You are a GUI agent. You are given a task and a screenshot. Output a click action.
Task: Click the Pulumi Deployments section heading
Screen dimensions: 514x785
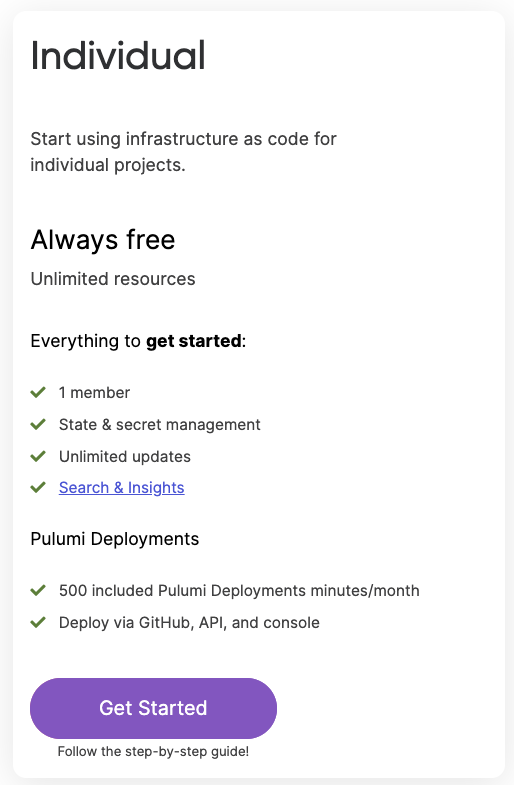pyautogui.click(x=115, y=539)
